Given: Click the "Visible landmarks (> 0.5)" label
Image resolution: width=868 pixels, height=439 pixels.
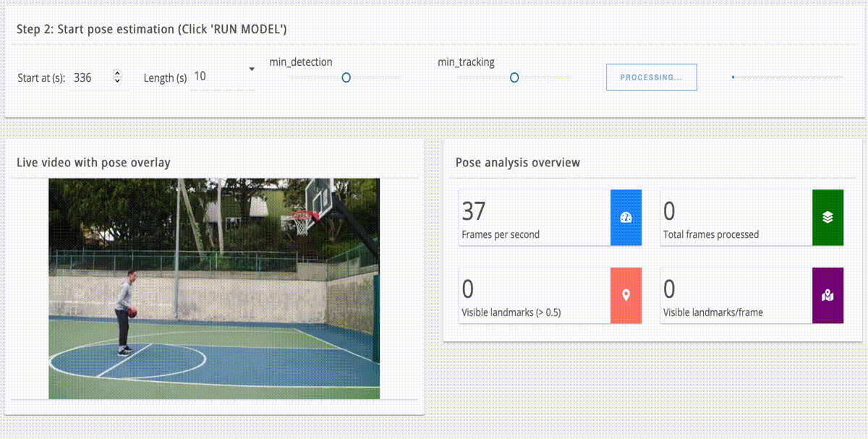Looking at the screenshot, I should 511,312.
